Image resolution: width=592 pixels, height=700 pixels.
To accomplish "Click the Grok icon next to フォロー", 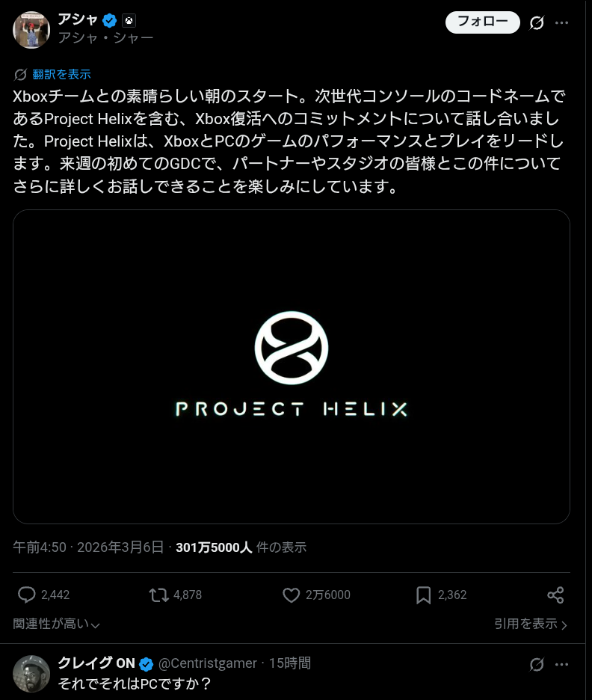I will coord(537,22).
